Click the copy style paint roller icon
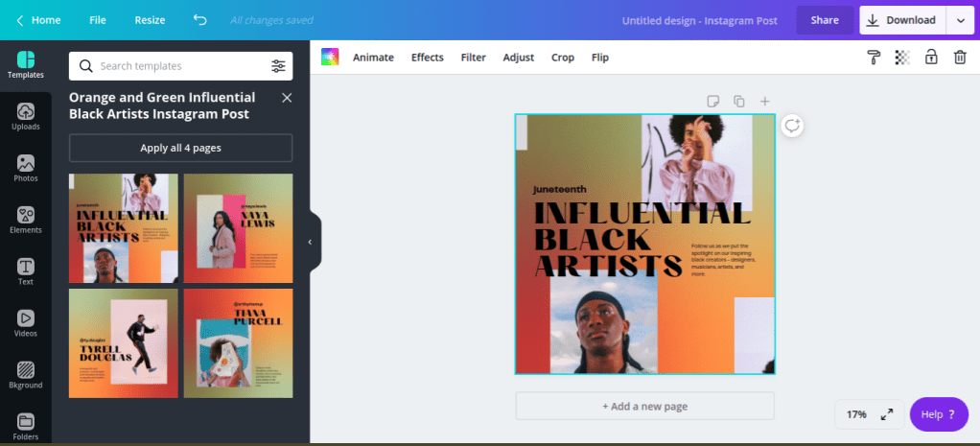Image resolution: width=980 pixels, height=446 pixels. 874,58
